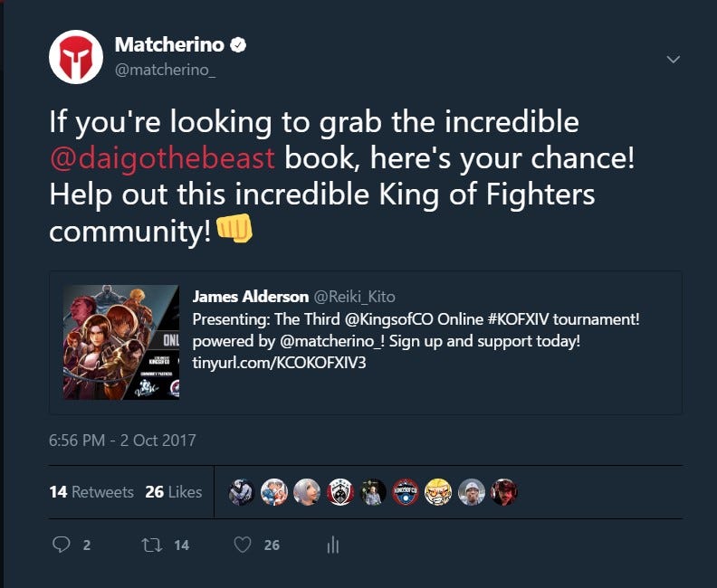
Task: Open the @daigothebeast mention link
Action: pos(162,158)
